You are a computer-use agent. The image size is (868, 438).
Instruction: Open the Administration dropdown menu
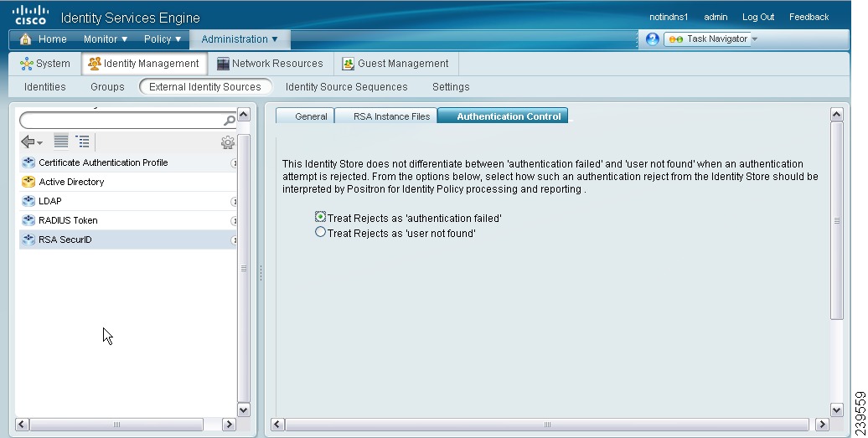[x=240, y=39]
